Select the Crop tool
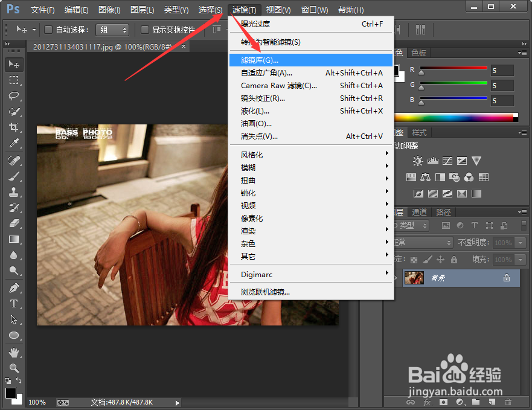Viewport: 532px width, 410px height. (x=14, y=128)
